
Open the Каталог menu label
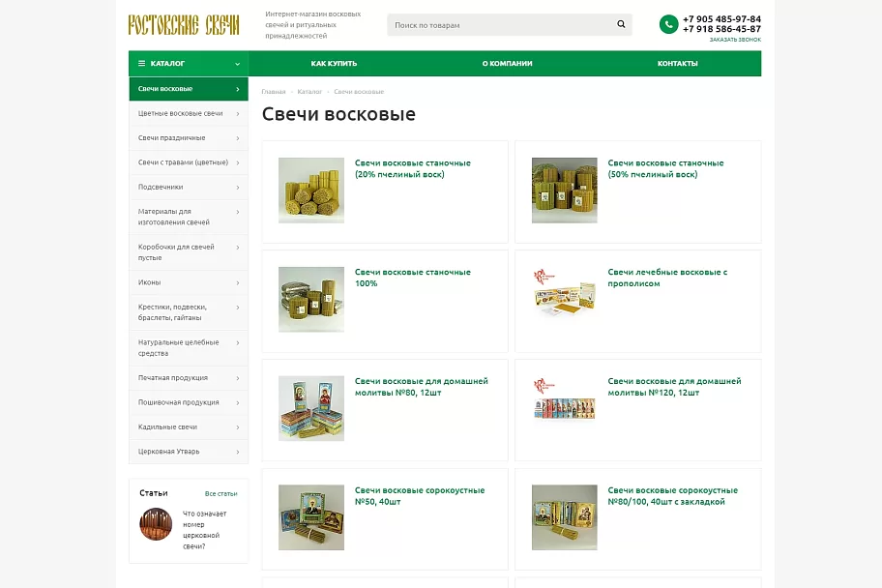167,64
